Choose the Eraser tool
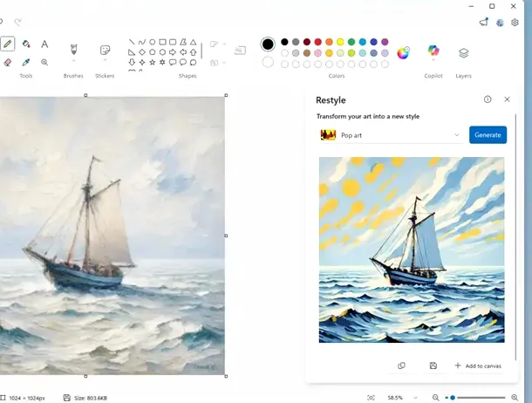 [8, 63]
